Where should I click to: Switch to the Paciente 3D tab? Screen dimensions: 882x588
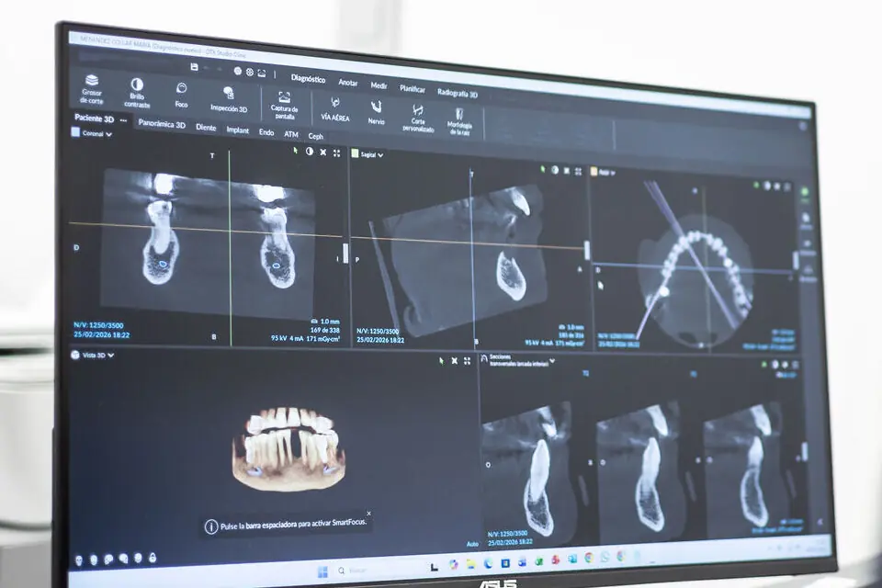[x=94, y=119]
